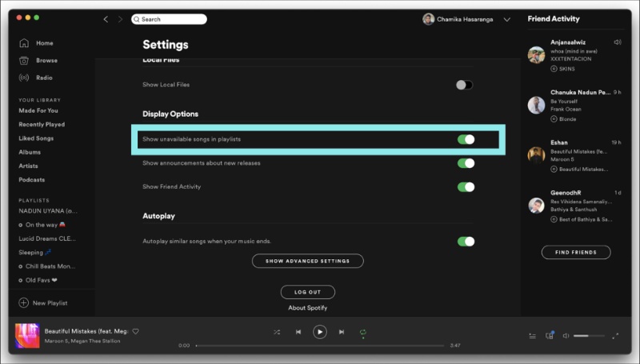
Task: Open Sleeping playlist
Action: (34, 253)
